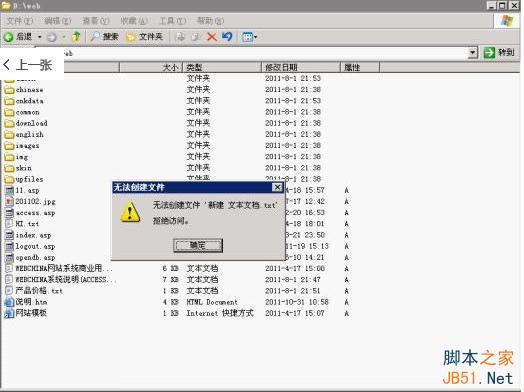Select the index.asp file icon
This screenshot has height=392, width=524.
tap(9, 235)
